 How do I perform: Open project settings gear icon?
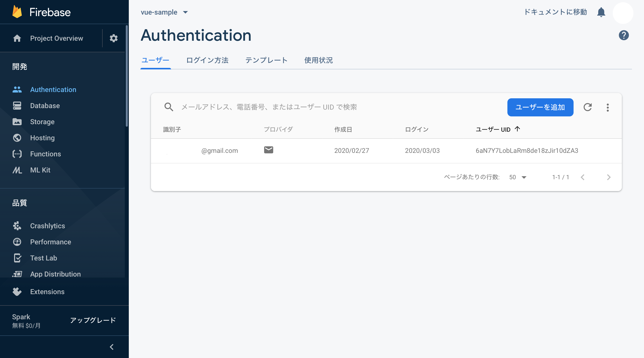pyautogui.click(x=114, y=38)
